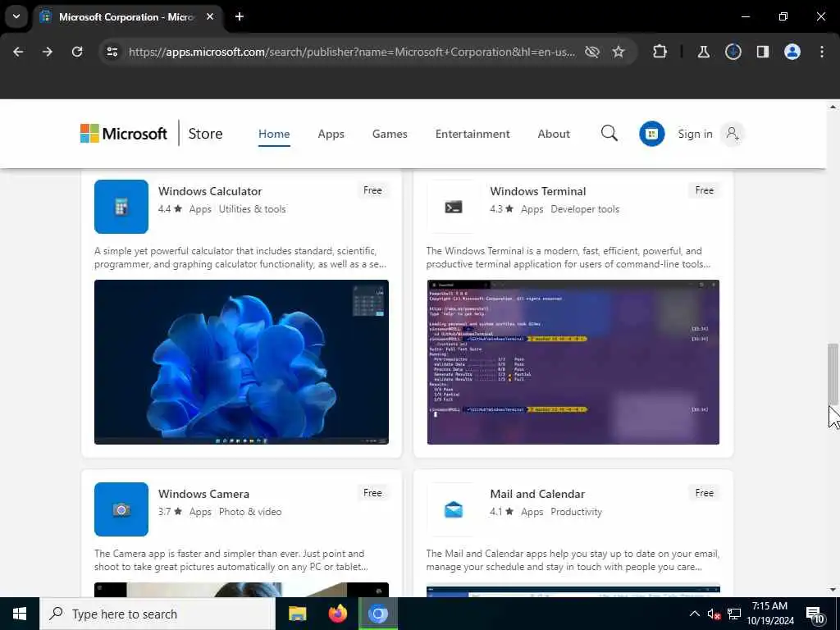Go to the Home navigation tab
Image resolution: width=840 pixels, height=630 pixels.
(274, 134)
